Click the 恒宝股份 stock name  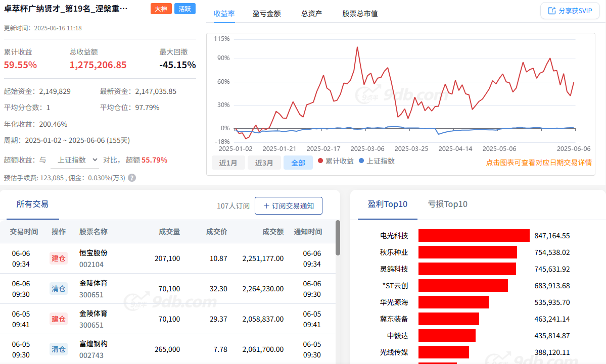click(93, 253)
